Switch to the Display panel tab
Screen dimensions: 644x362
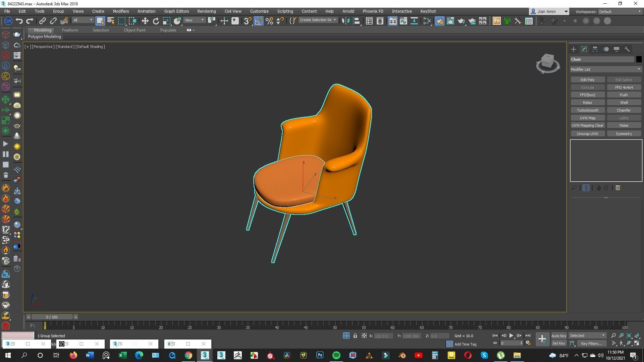point(616,49)
